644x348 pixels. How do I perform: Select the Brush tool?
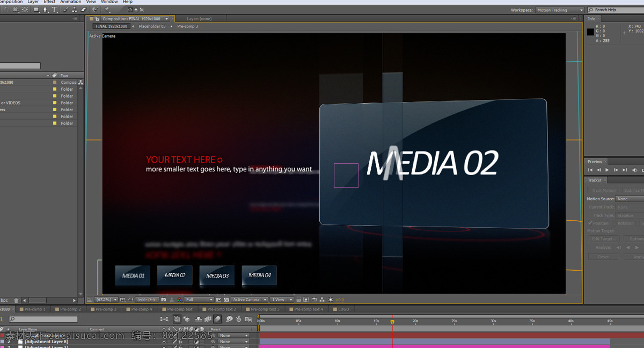(66, 10)
